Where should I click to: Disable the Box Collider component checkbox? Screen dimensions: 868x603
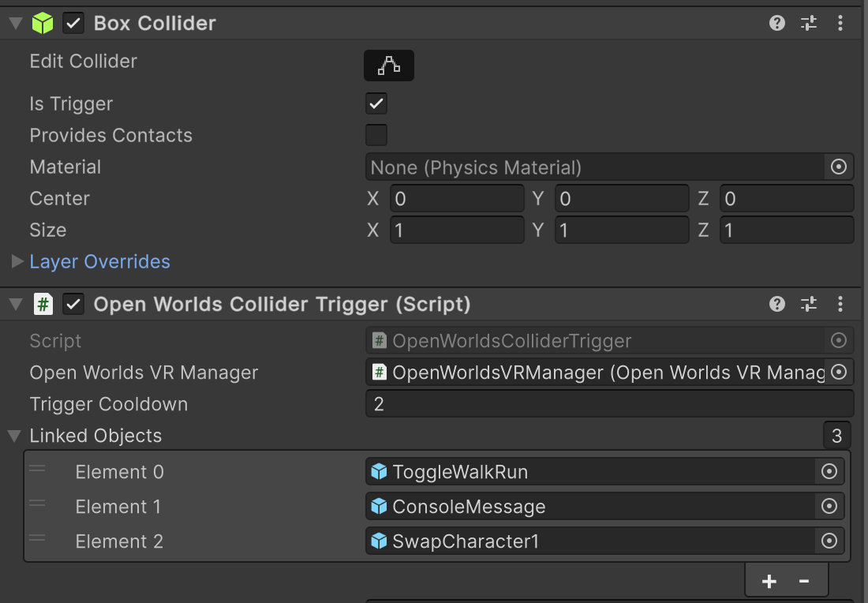73,23
